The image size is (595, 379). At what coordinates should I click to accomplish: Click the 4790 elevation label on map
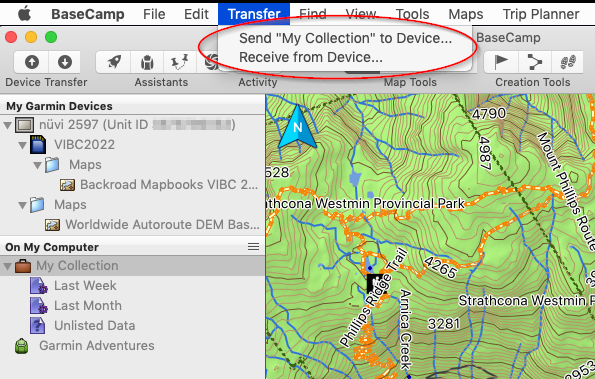click(x=489, y=113)
